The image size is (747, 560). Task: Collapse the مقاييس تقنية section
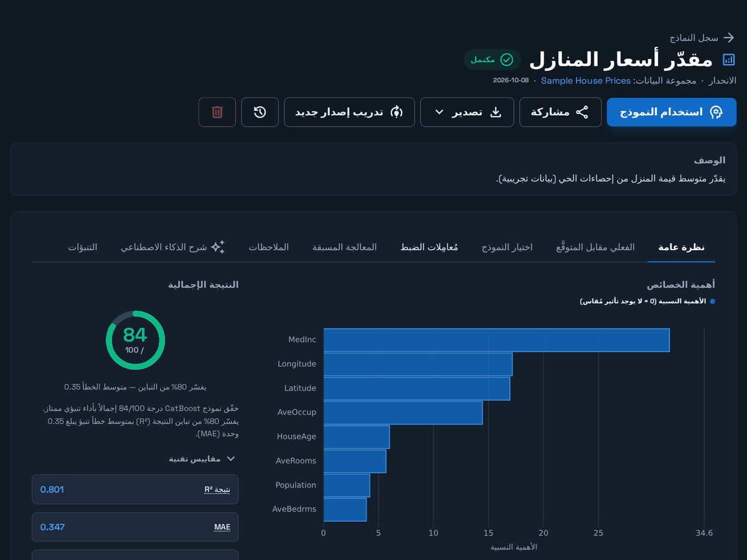click(x=202, y=459)
